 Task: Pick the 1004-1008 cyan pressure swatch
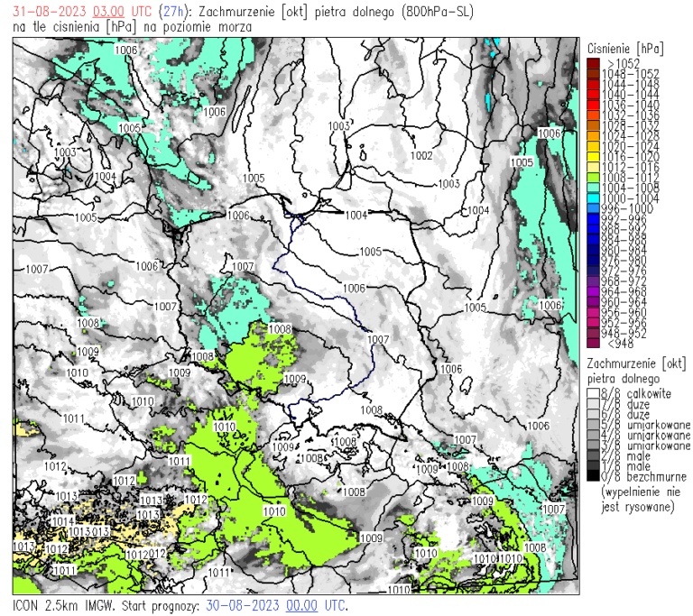[593, 188]
